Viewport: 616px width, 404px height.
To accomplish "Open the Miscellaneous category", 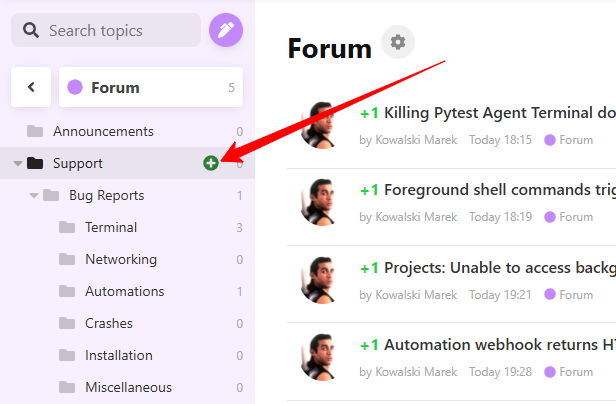I will [x=127, y=387].
